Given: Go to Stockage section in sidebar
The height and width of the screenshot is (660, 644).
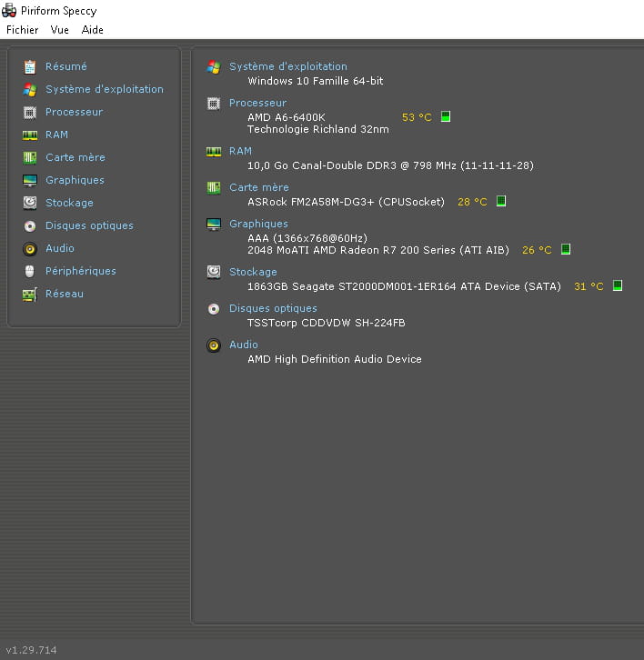Looking at the screenshot, I should (x=69, y=203).
